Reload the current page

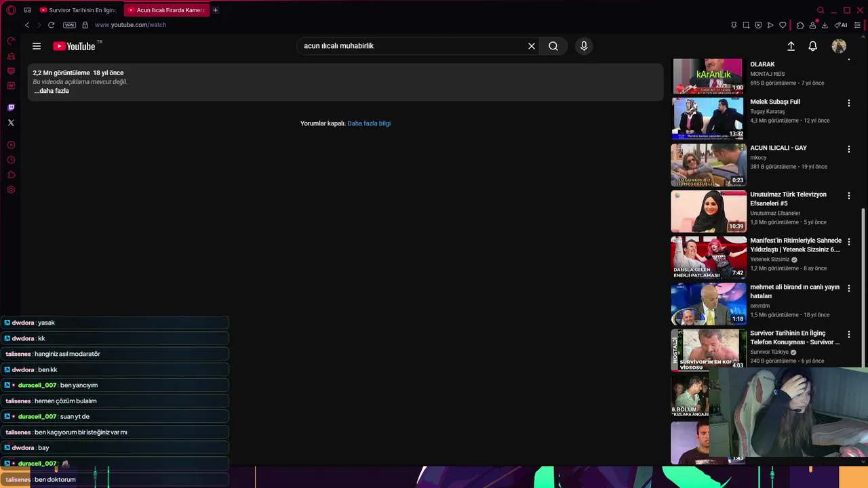click(x=51, y=25)
